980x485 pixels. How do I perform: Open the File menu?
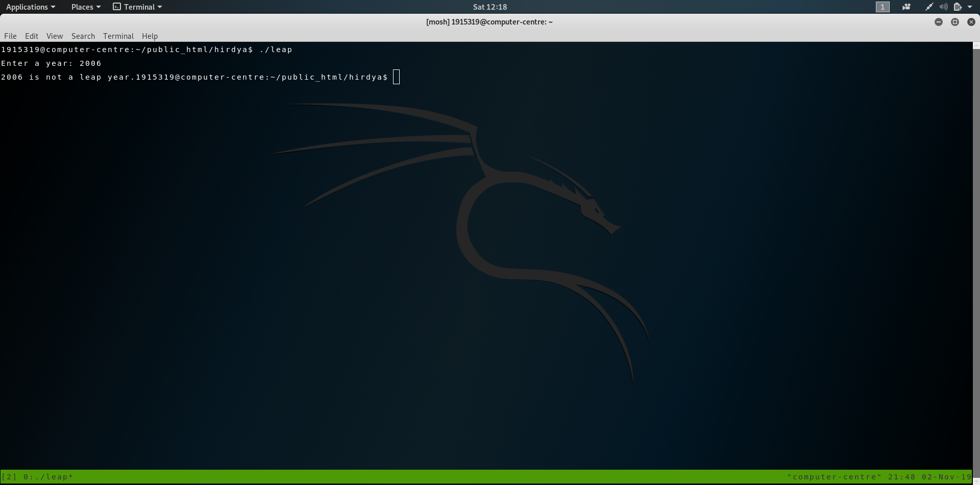(x=10, y=36)
